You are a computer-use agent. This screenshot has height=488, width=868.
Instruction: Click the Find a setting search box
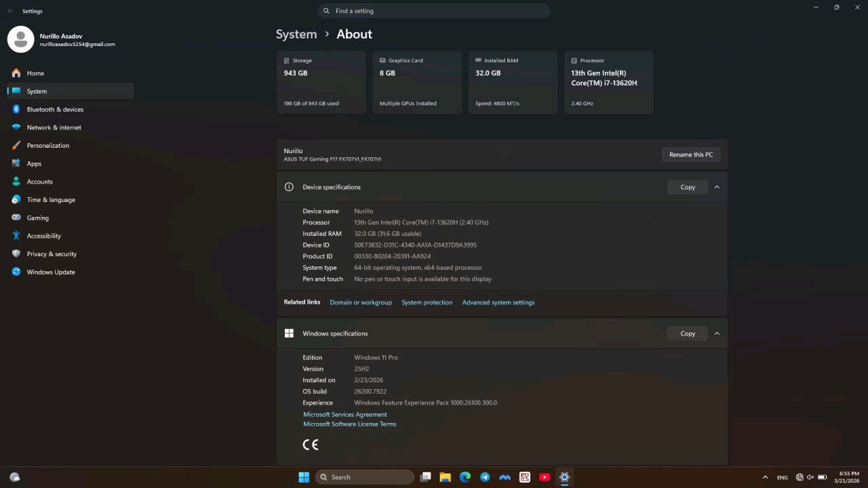[434, 11]
